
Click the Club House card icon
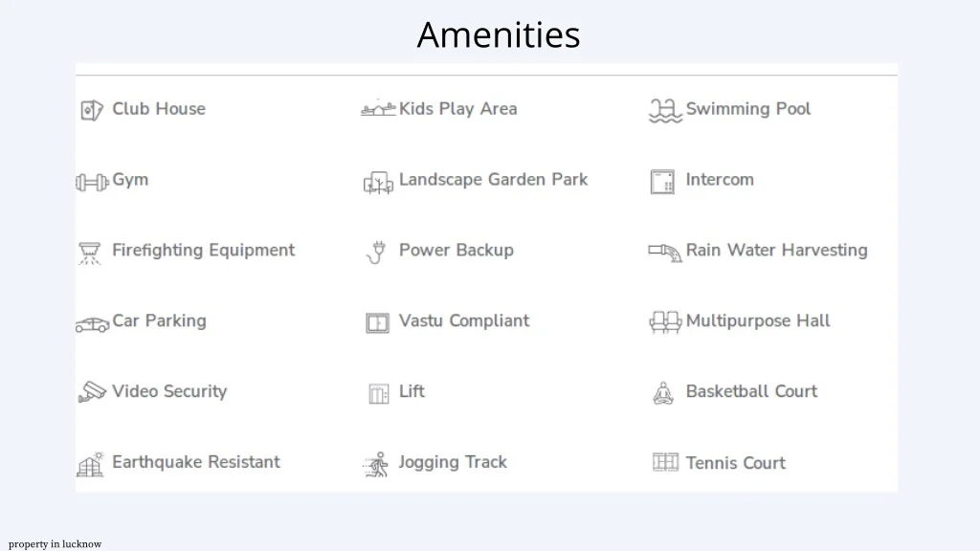coord(91,110)
